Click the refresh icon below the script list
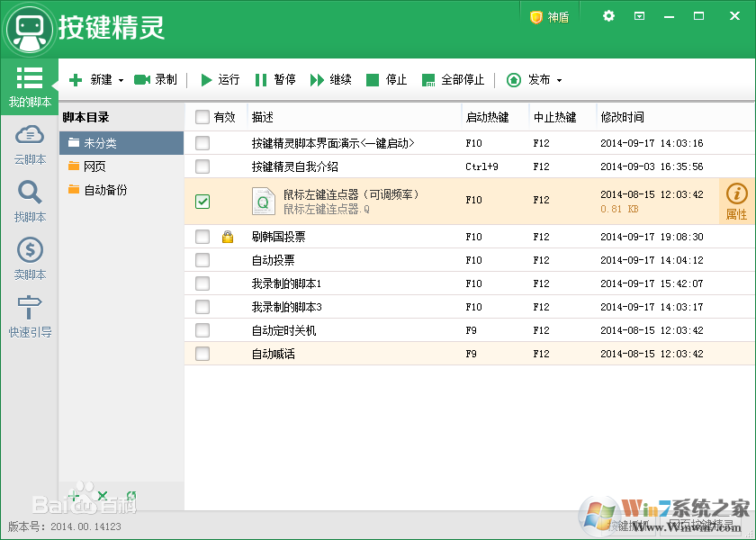This screenshot has height=540, width=756. [131, 496]
